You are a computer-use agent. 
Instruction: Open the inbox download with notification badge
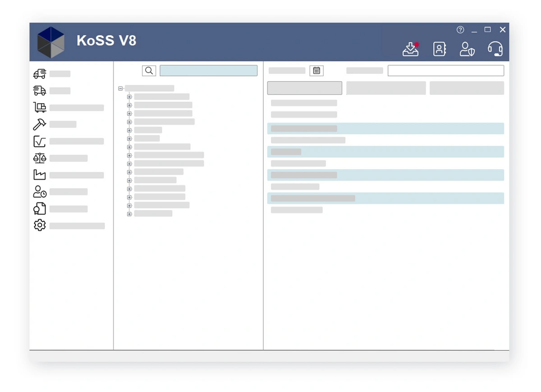click(410, 49)
